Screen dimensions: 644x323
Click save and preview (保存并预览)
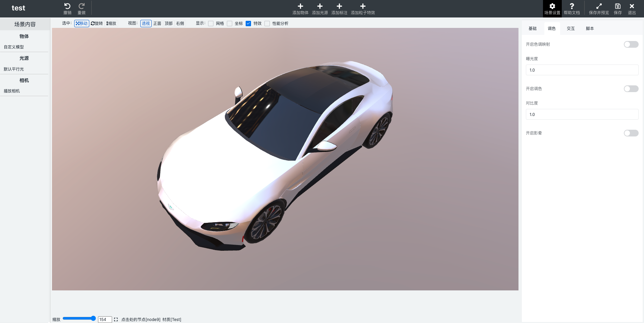(599, 9)
